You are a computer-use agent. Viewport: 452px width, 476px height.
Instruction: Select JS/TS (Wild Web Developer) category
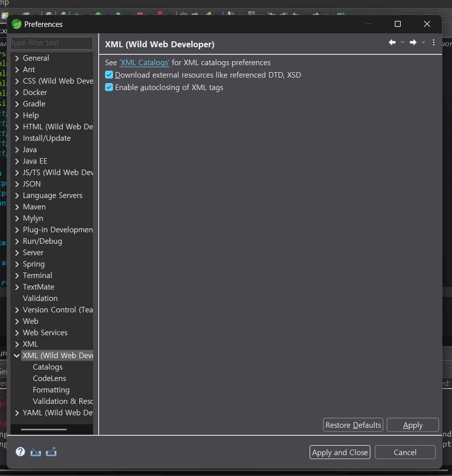coord(58,173)
